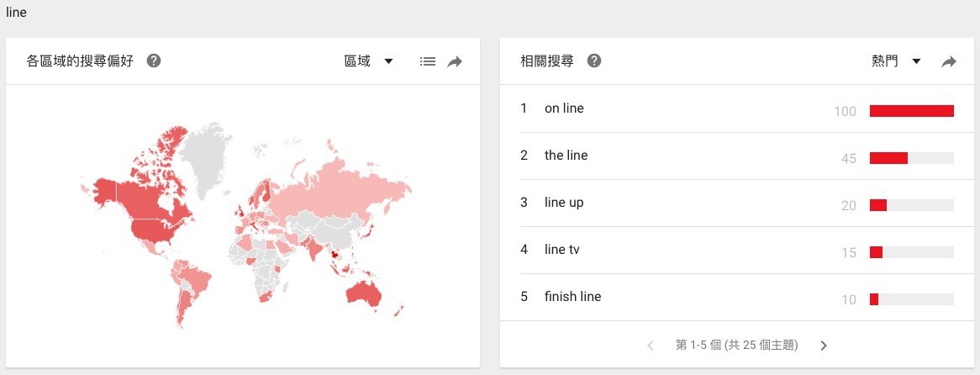
Task: Switch region map to list view
Action: point(428,61)
